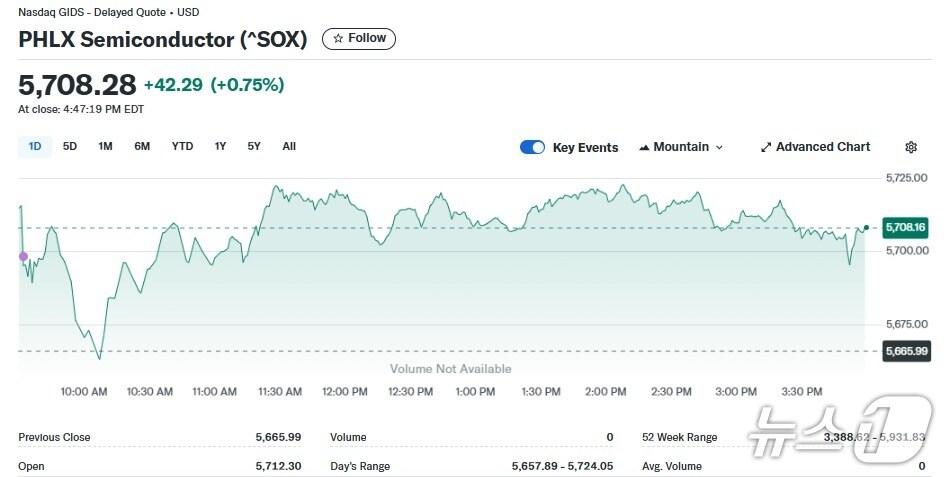The image size is (946, 477).
Task: Show the 6M chart range
Action: point(142,146)
